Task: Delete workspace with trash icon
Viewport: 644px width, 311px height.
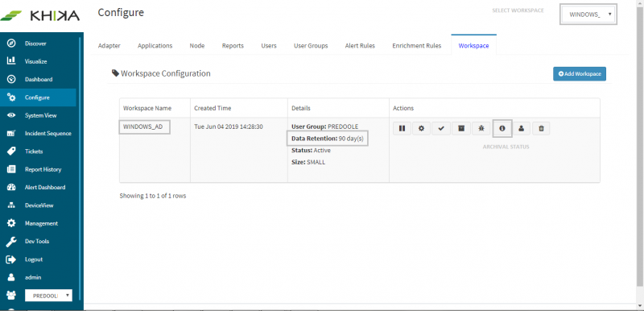Action: pyautogui.click(x=541, y=128)
